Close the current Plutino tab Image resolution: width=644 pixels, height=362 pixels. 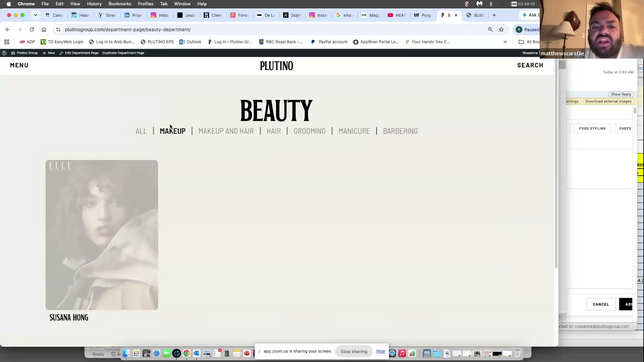tap(456, 15)
